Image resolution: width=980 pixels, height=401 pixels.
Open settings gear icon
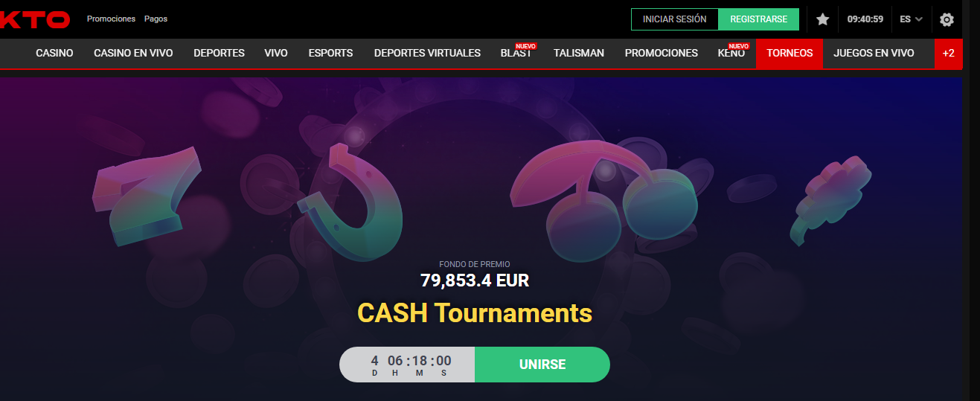947,19
